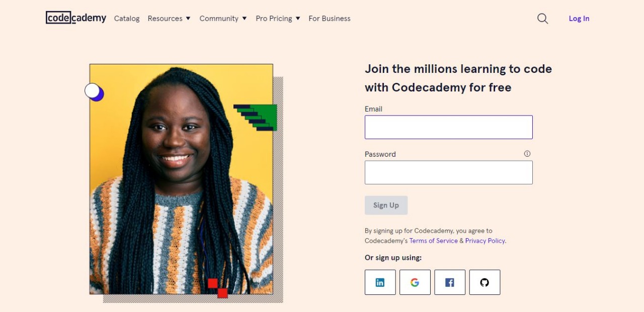Image resolution: width=644 pixels, height=312 pixels.
Task: Expand the Community dropdown menu
Action: (223, 19)
